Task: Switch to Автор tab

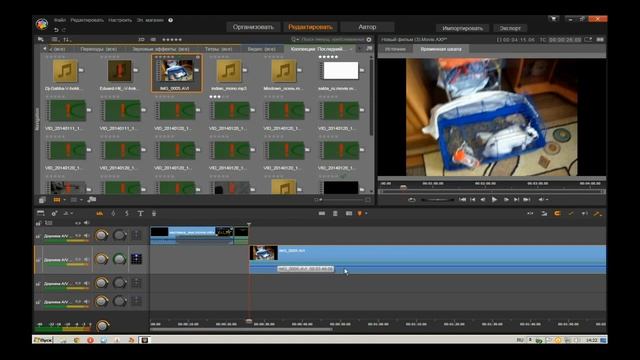Action: 367,27
